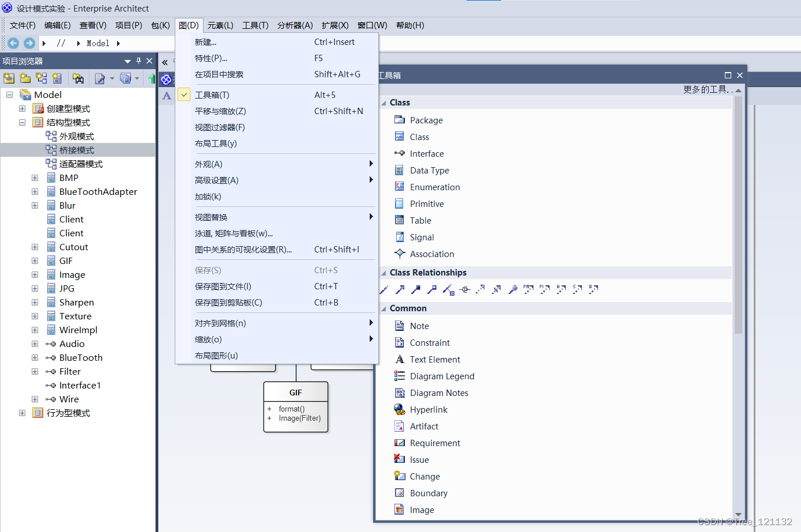
Task: Toggle the checked 工具箱(T) menu option
Action: click(x=212, y=95)
